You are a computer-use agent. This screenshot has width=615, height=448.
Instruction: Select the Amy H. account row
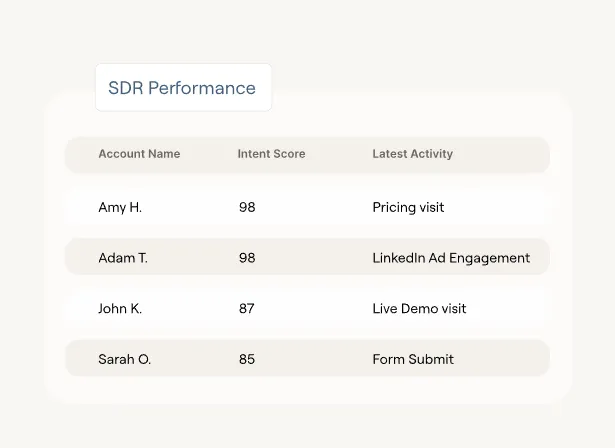(307, 207)
